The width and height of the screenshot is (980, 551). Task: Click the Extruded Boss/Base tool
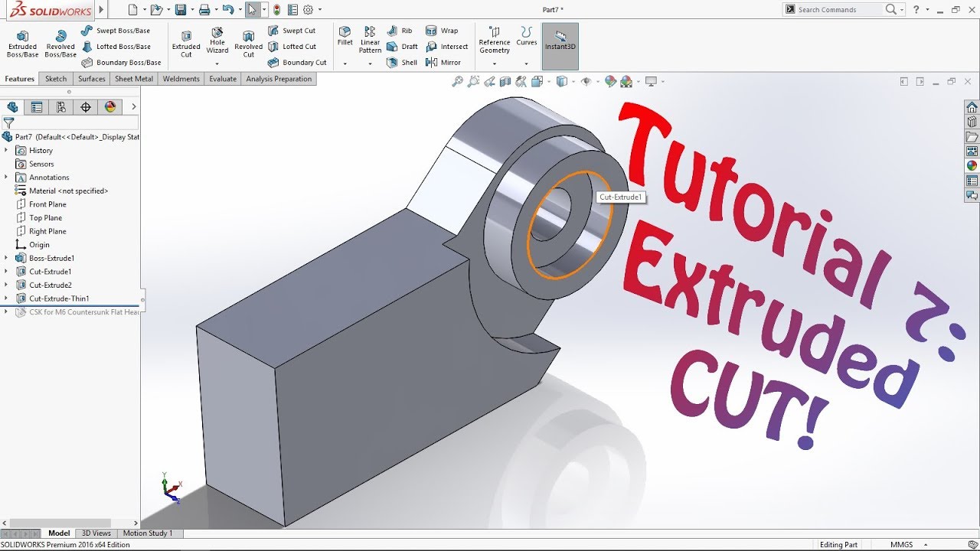coord(22,44)
